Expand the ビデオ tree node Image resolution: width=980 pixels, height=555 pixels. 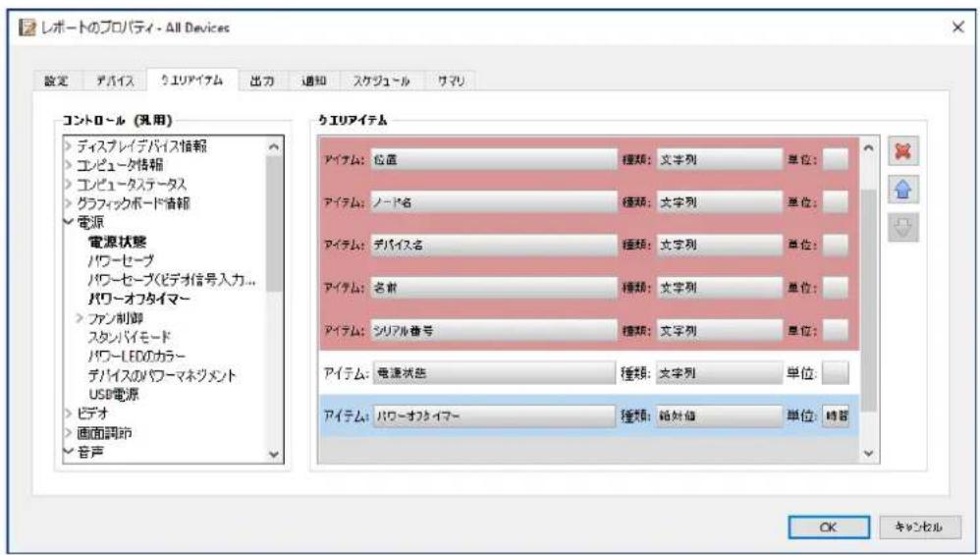[68, 414]
